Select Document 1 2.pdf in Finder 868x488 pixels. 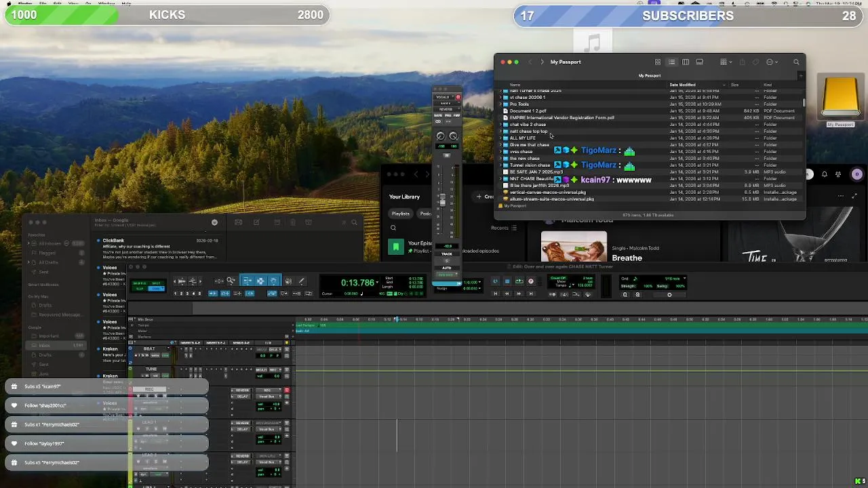528,111
